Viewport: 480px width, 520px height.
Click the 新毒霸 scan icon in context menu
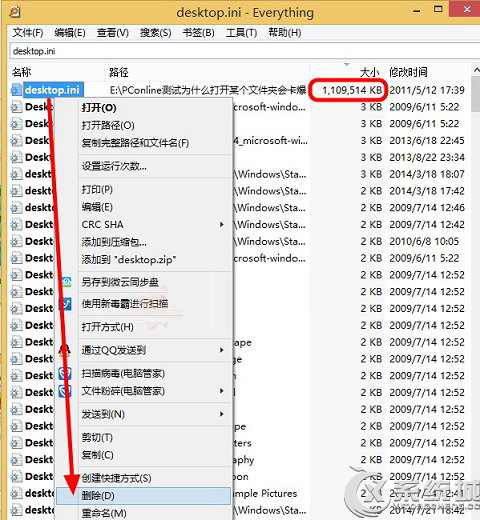(x=65, y=303)
